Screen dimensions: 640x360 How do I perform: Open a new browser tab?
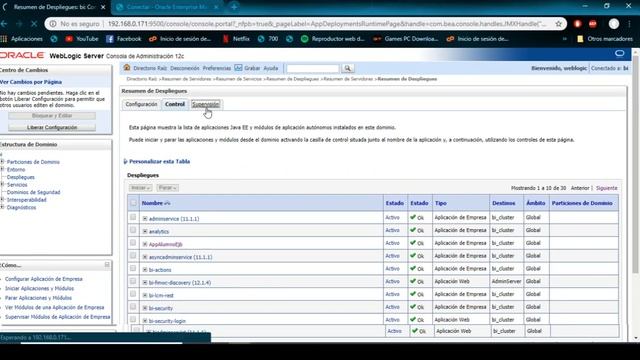(234, 7)
